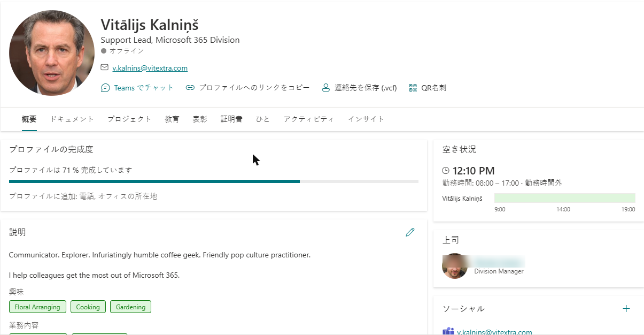Click the プロファイルの完成度 heading
This screenshot has width=644, height=335.
pos(51,149)
